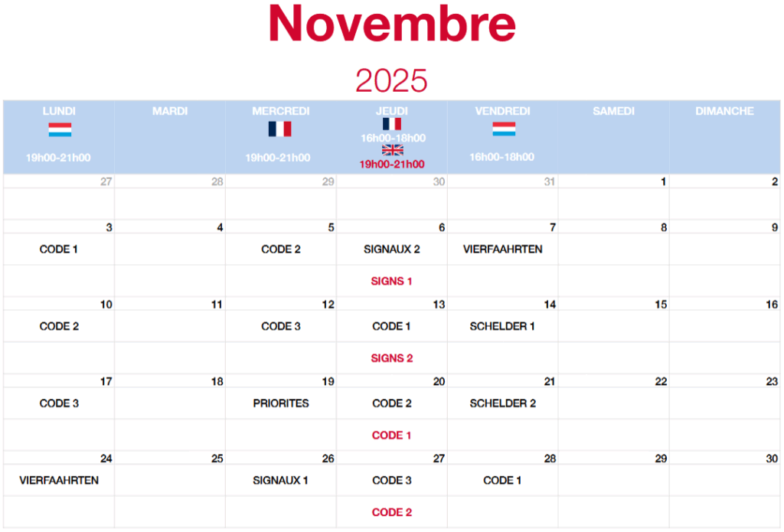The image size is (784, 532).
Task: Click the Luxembourg flag under LUNDI
Action: tap(59, 130)
